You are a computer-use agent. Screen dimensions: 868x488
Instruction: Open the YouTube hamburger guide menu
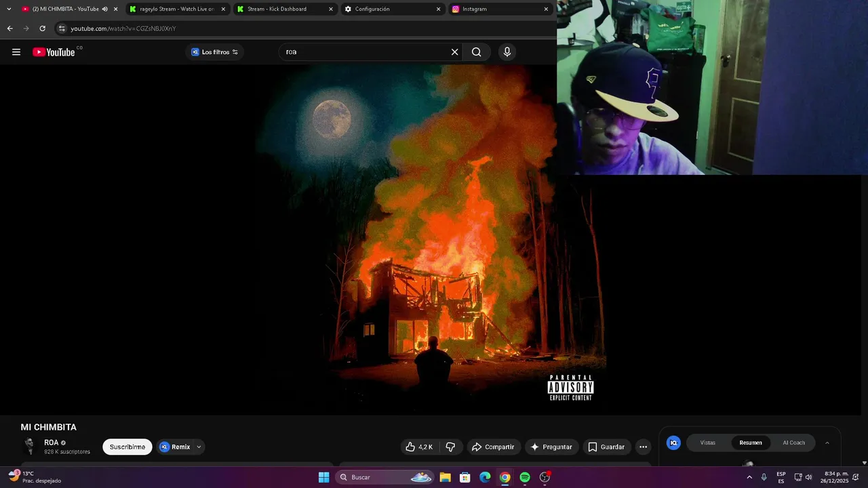[x=16, y=52]
